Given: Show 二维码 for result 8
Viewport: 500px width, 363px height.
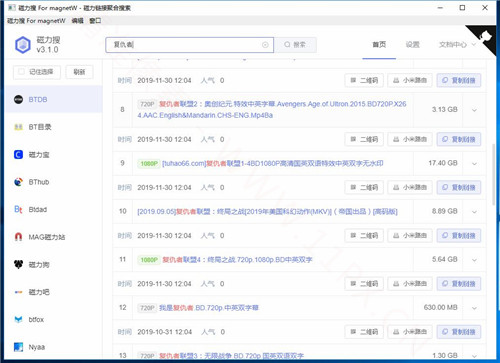Looking at the screenshot, I should point(364,139).
